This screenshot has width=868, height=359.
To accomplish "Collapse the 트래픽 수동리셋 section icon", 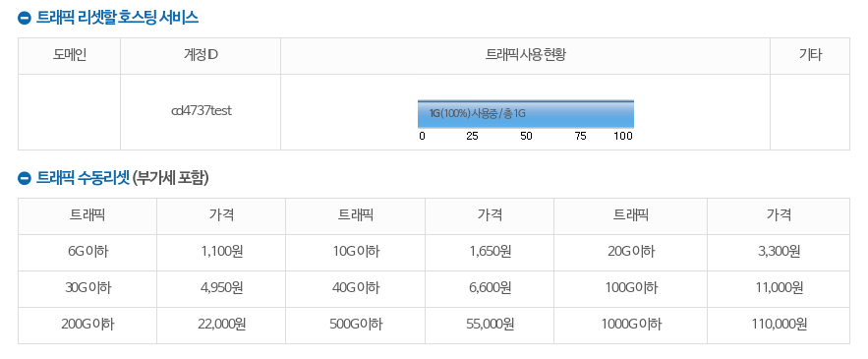I will [24, 178].
